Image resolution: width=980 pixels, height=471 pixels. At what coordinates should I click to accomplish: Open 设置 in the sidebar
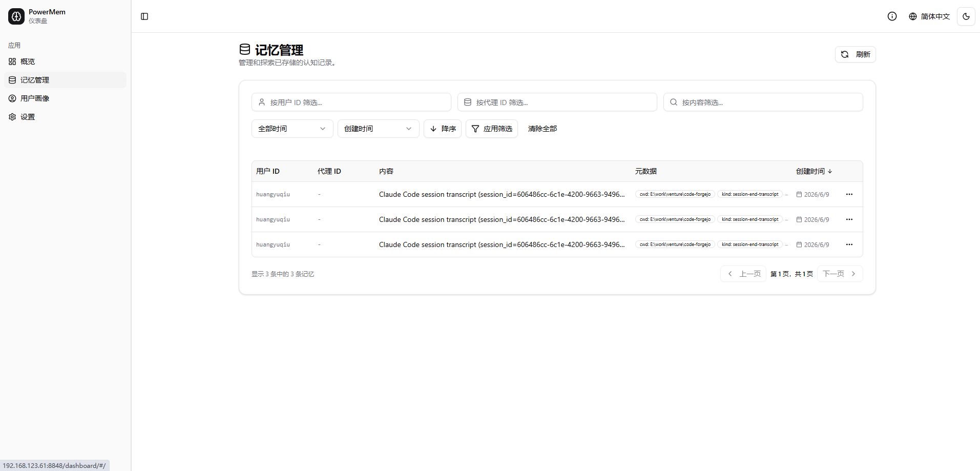coord(66,117)
